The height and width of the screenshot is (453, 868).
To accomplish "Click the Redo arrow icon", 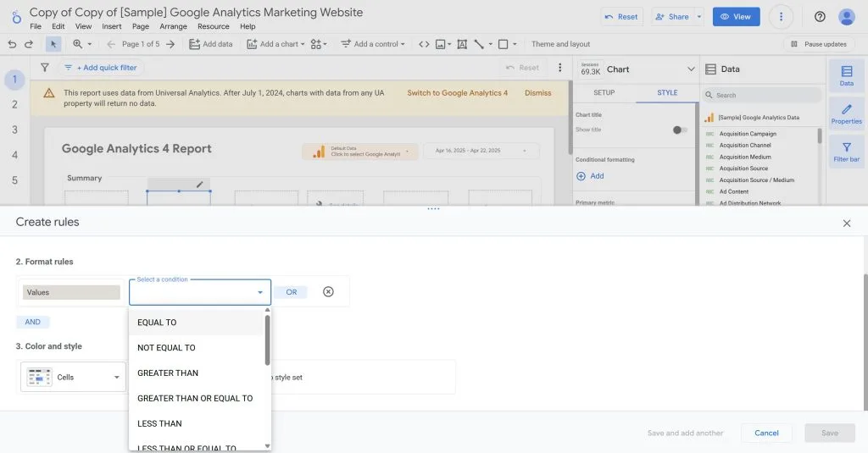I will click(x=29, y=44).
